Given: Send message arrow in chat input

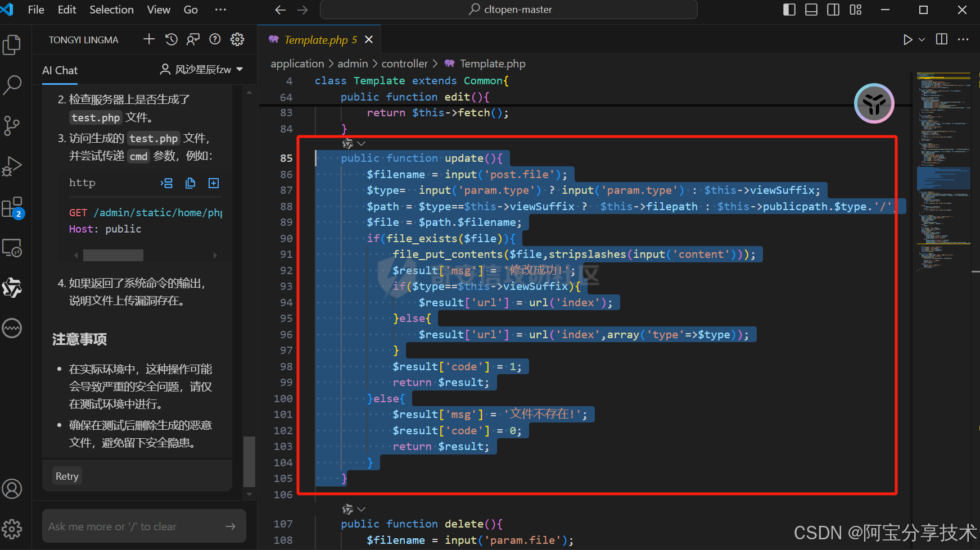Looking at the screenshot, I should coord(231,526).
